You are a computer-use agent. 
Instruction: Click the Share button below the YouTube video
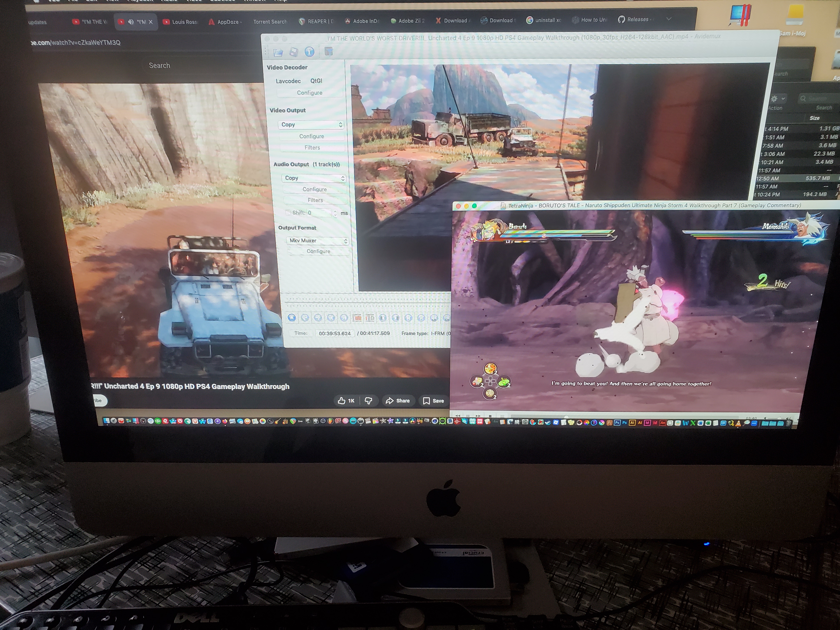pyautogui.click(x=397, y=401)
